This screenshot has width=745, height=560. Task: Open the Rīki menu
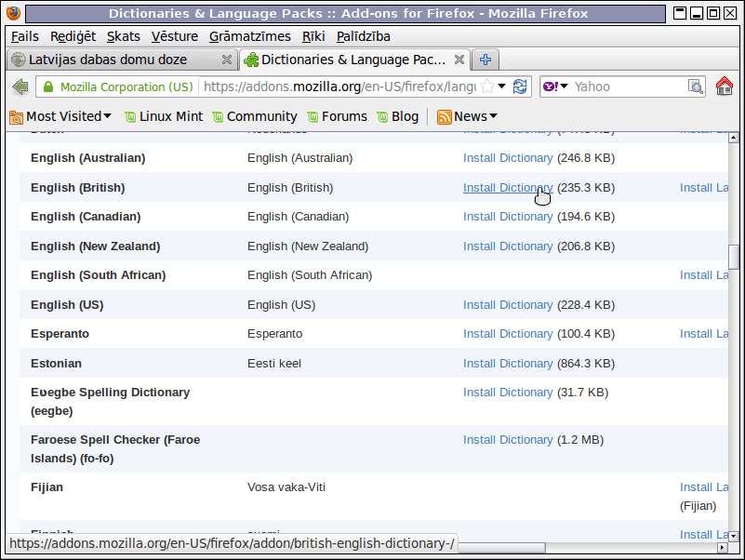pos(313,36)
